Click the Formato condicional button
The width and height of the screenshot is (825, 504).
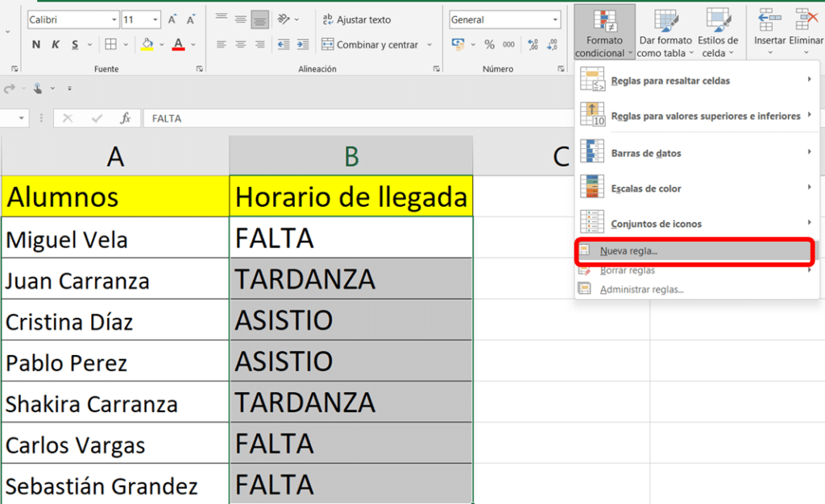(604, 32)
